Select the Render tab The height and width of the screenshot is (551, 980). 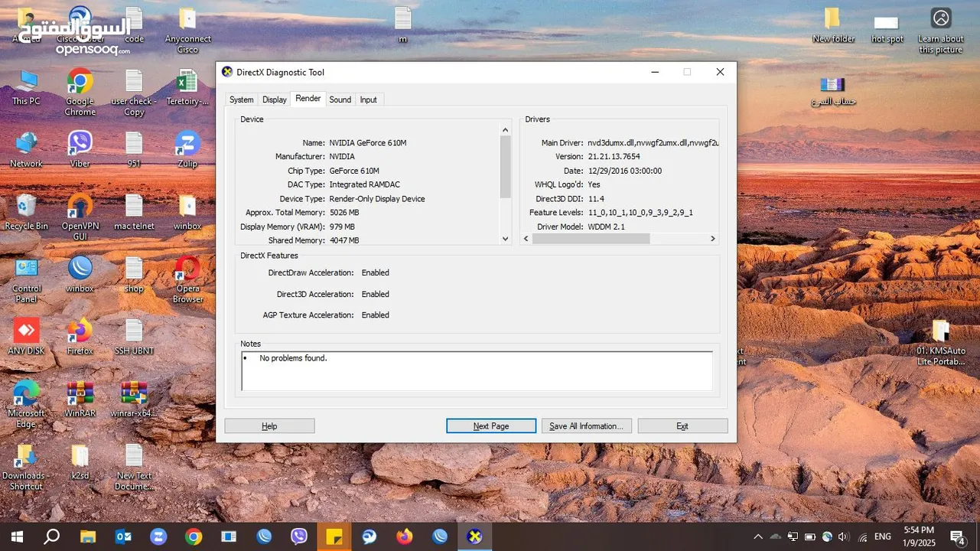tap(308, 99)
